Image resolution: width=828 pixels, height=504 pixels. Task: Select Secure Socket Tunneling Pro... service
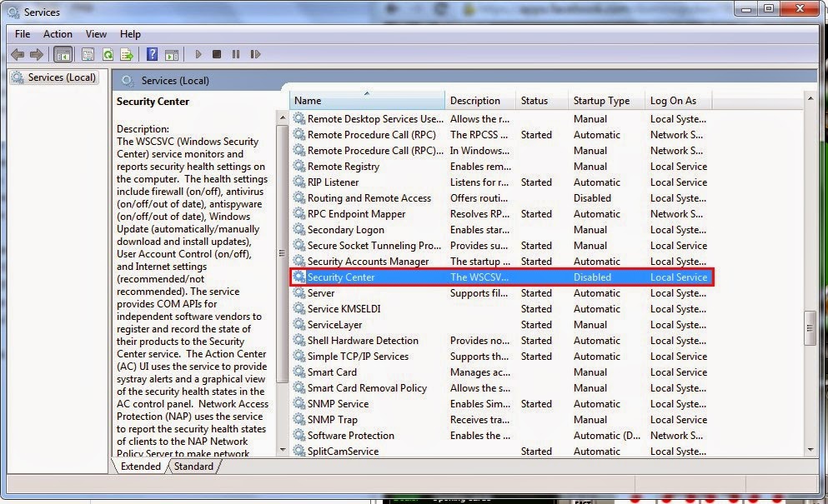tap(501, 246)
